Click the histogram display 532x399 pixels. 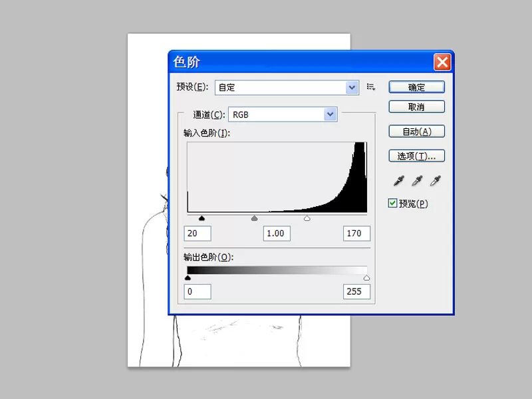[277, 178]
